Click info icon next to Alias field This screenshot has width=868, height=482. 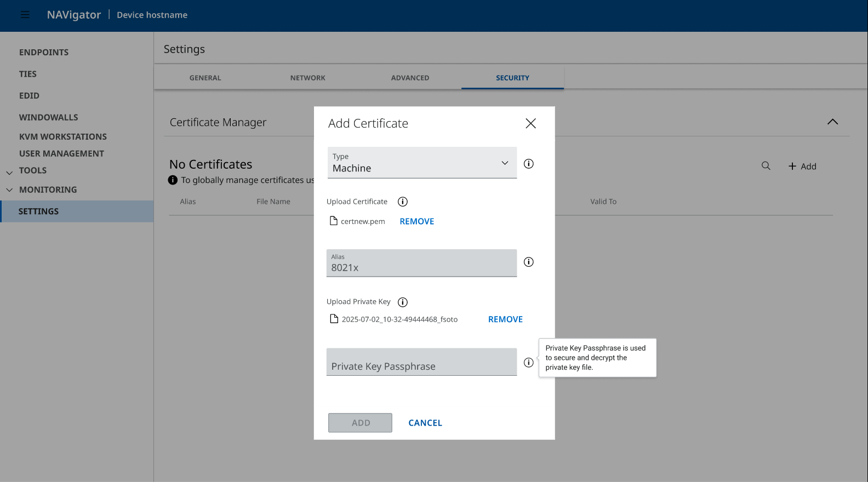point(528,262)
